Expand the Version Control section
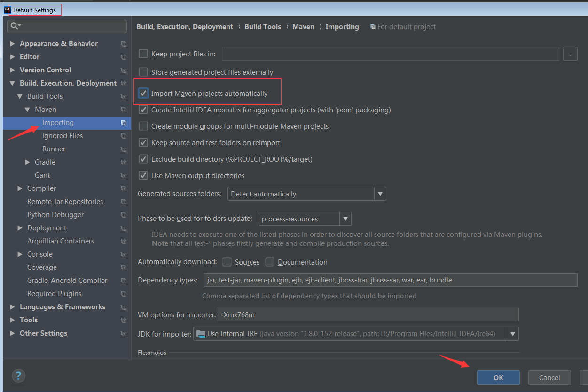 [x=13, y=70]
